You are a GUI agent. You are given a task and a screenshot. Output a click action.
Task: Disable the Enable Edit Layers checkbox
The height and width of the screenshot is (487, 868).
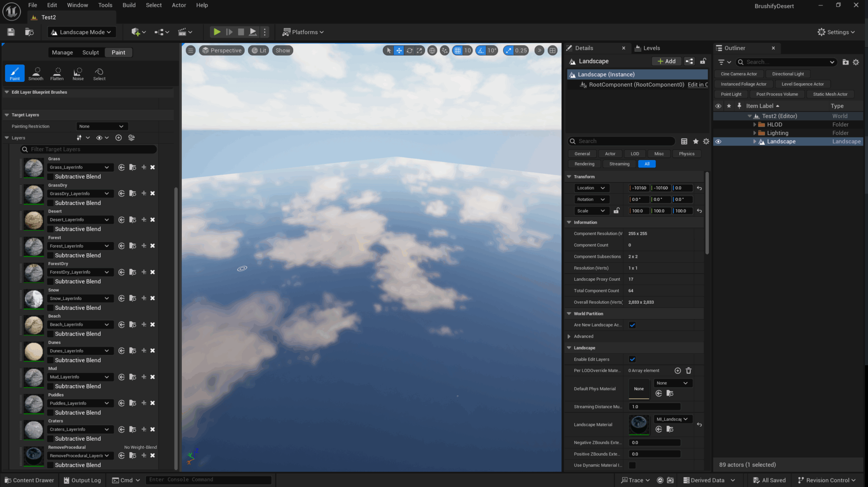[x=632, y=359]
